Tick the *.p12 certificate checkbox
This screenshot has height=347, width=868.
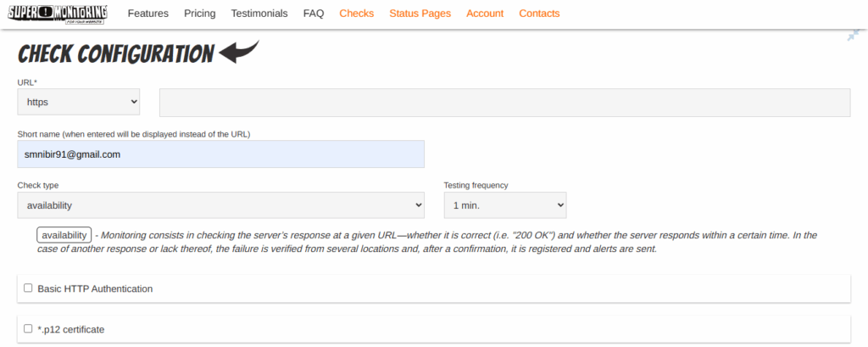28,328
